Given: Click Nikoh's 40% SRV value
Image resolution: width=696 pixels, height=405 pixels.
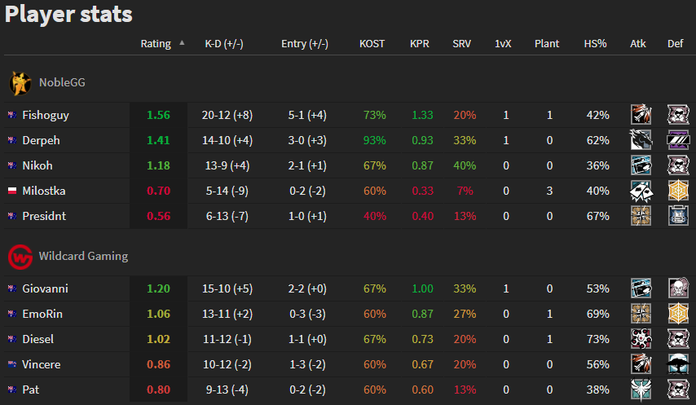Looking at the screenshot, I should (465, 166).
